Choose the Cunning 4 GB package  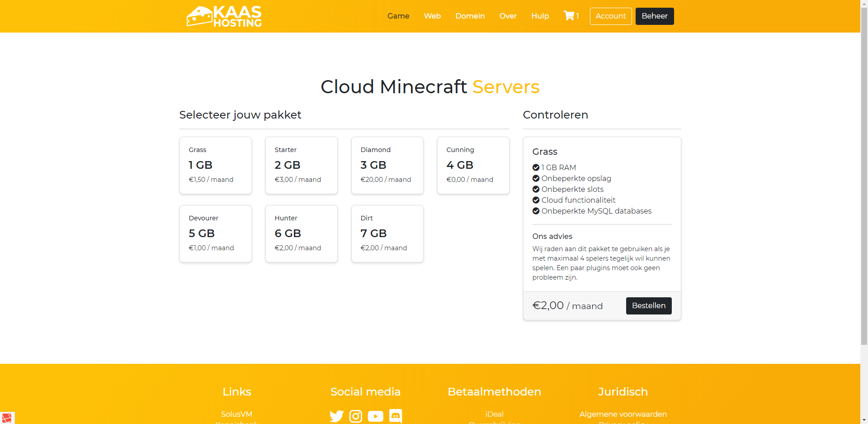point(473,165)
